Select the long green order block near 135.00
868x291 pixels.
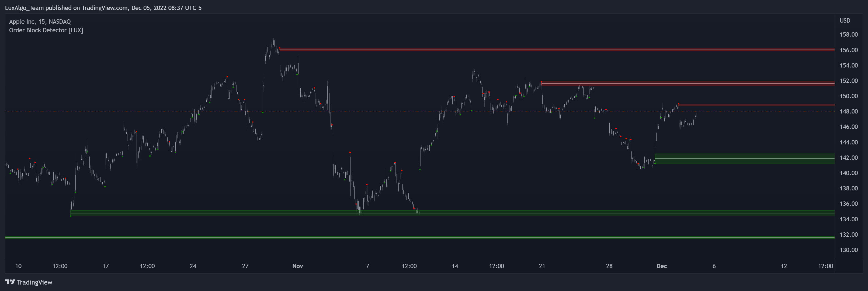pyautogui.click(x=453, y=213)
